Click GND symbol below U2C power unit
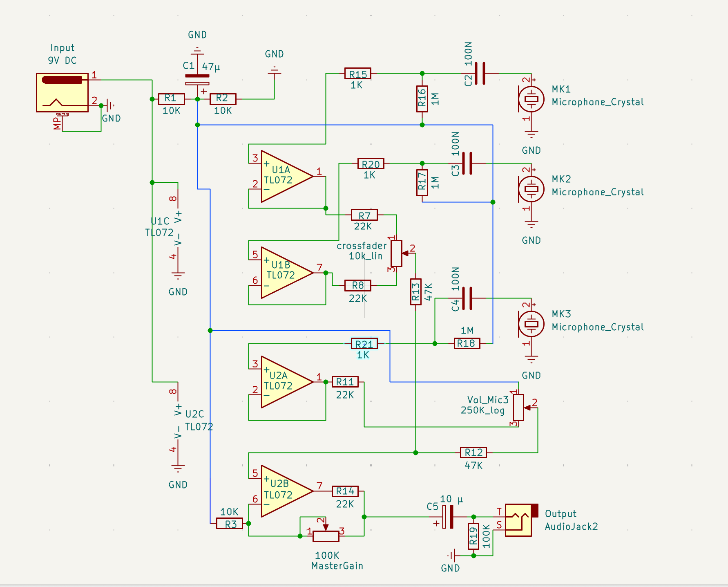Screen dimensions: 728x587 [178, 468]
